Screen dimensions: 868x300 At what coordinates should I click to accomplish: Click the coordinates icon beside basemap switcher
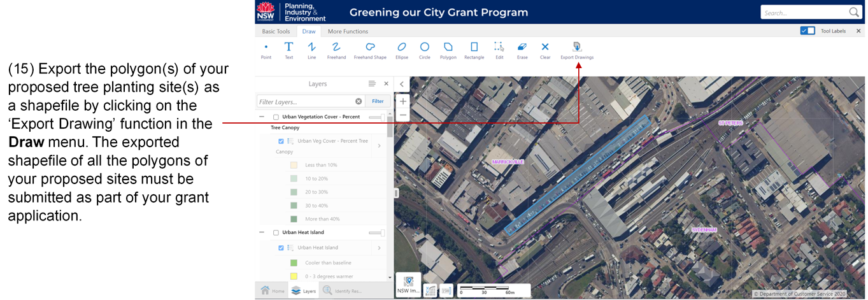pyautogui.click(x=431, y=290)
